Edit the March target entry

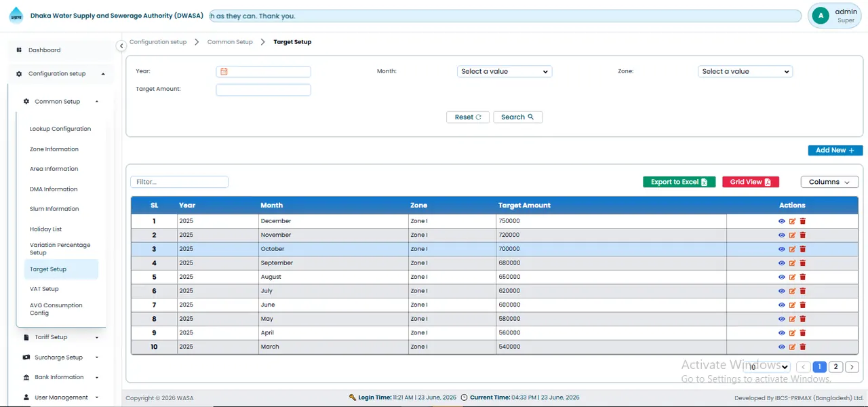(x=792, y=347)
